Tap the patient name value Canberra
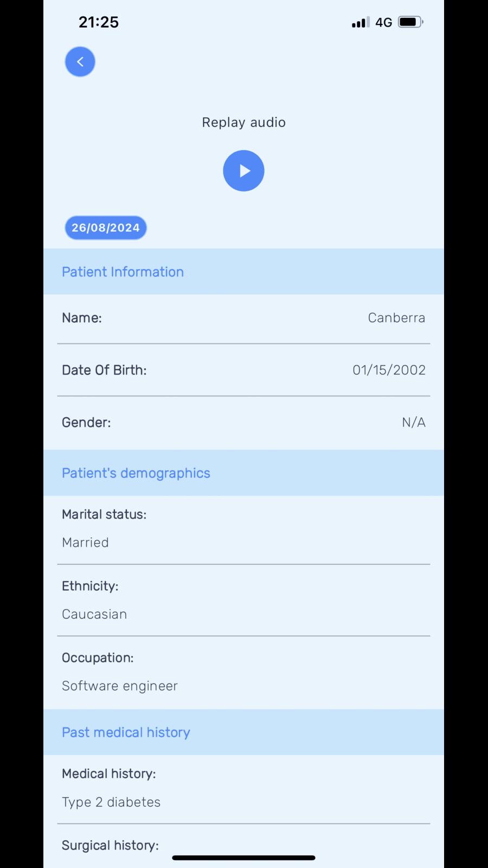488x868 pixels. tap(396, 318)
